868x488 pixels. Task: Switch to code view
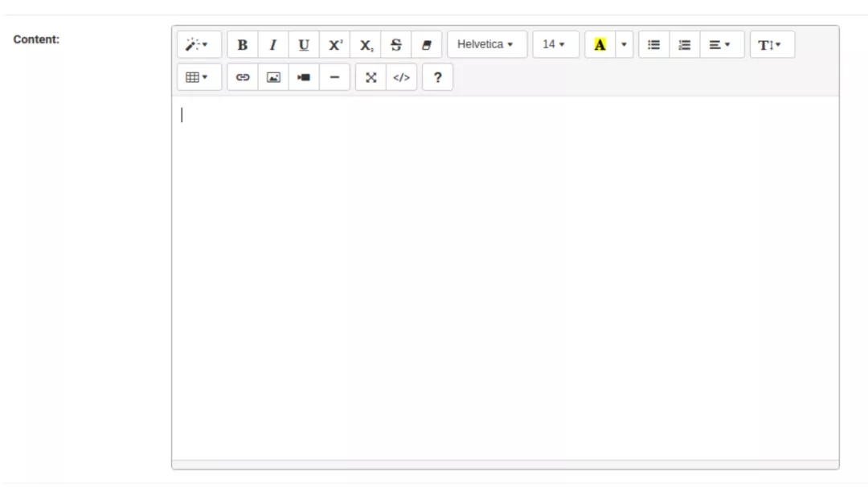(x=402, y=78)
